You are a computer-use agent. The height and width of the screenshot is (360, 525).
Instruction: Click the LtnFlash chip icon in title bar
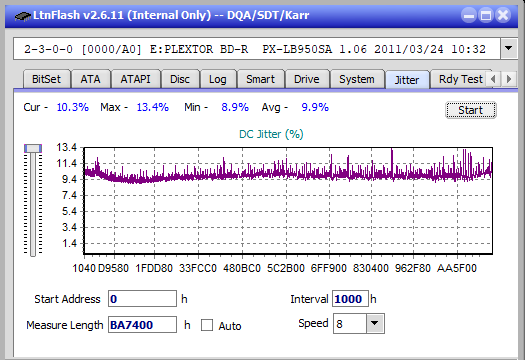[x=22, y=16]
